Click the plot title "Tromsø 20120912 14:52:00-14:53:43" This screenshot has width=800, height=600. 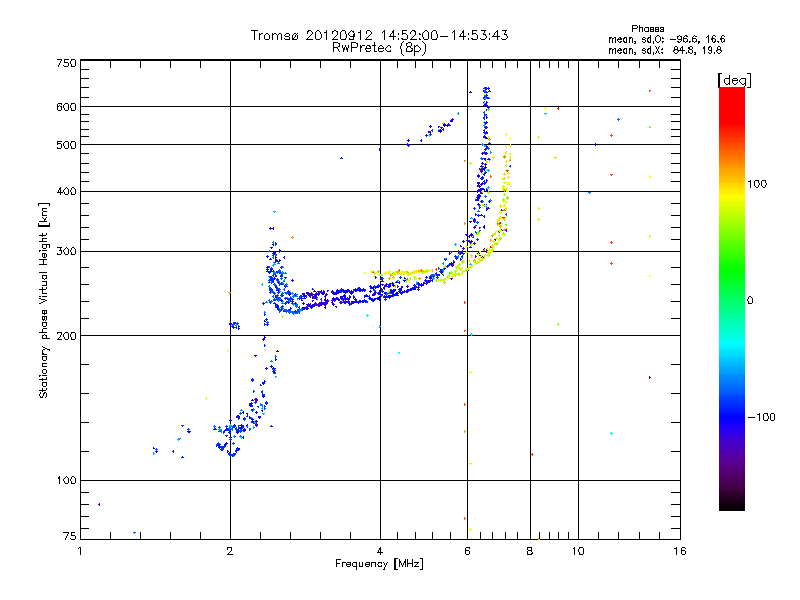379,35
